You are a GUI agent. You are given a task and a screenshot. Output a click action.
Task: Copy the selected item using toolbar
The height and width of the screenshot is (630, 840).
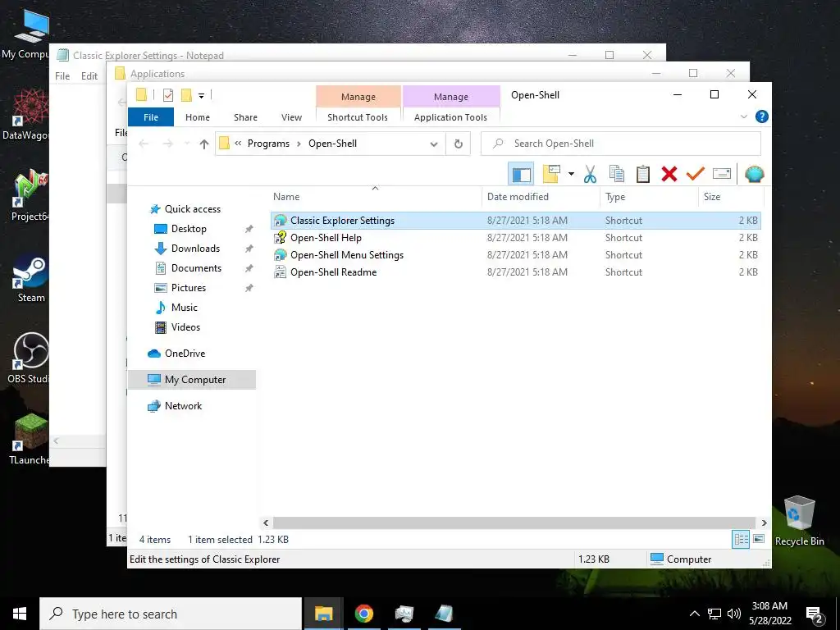pos(617,174)
